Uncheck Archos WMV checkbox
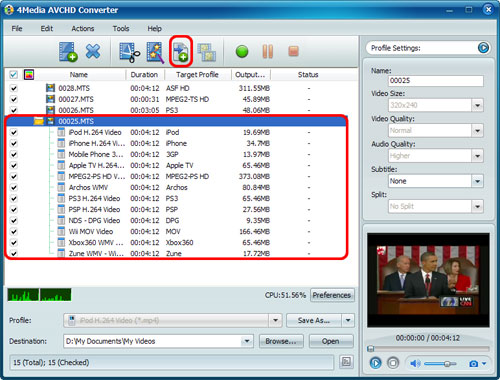Image resolution: width=500 pixels, height=380 pixels. (x=14, y=187)
